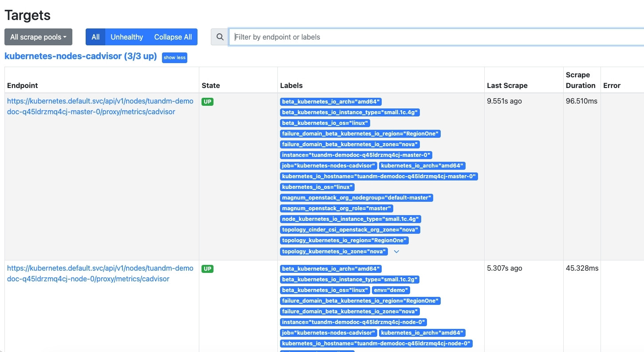Click the Collapse All control
This screenshot has width=644, height=352.
(173, 37)
